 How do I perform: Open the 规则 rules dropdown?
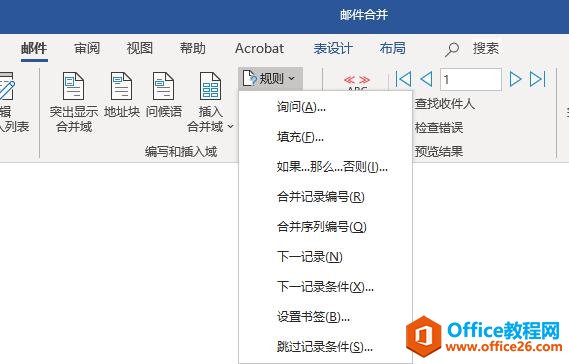pyautogui.click(x=270, y=78)
